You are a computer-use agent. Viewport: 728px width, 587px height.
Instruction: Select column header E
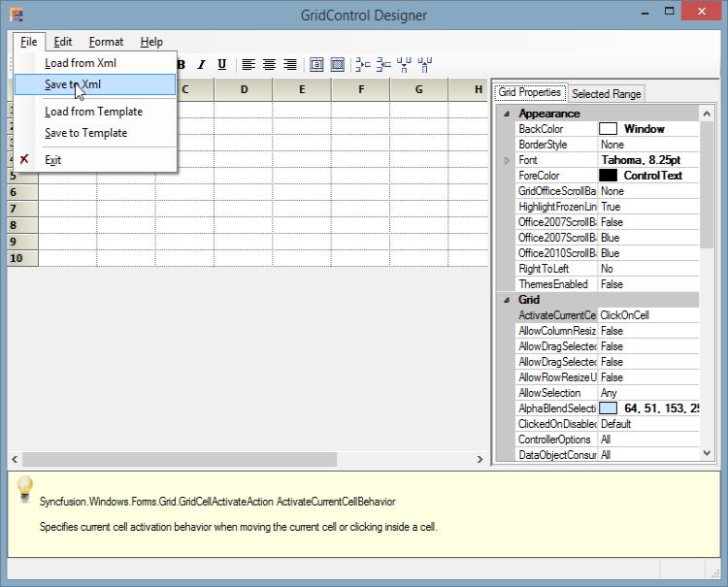pyautogui.click(x=302, y=89)
